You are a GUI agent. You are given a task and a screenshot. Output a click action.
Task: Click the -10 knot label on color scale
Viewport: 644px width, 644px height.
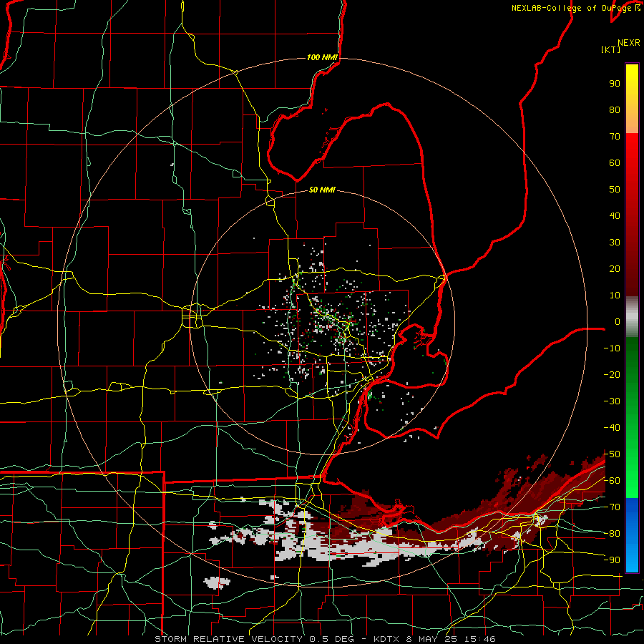point(612,348)
